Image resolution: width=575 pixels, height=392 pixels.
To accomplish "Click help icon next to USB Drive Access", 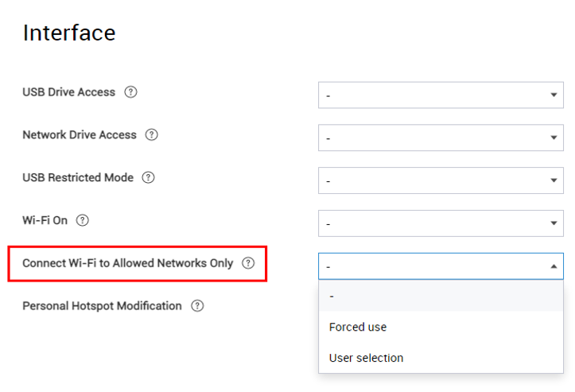I will point(130,91).
